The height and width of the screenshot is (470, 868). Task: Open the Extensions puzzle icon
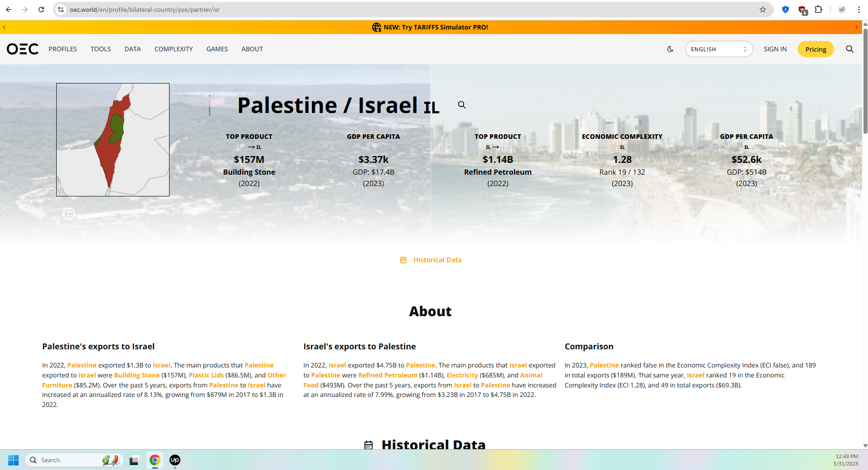click(x=819, y=10)
